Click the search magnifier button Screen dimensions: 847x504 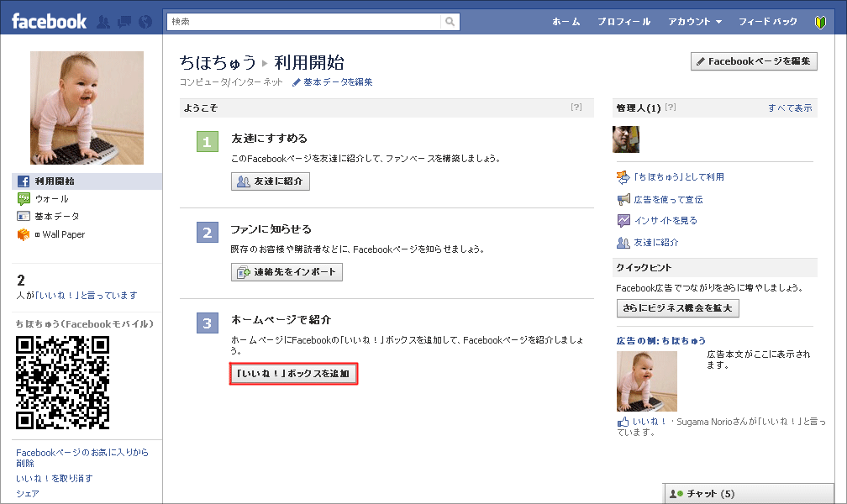point(450,22)
